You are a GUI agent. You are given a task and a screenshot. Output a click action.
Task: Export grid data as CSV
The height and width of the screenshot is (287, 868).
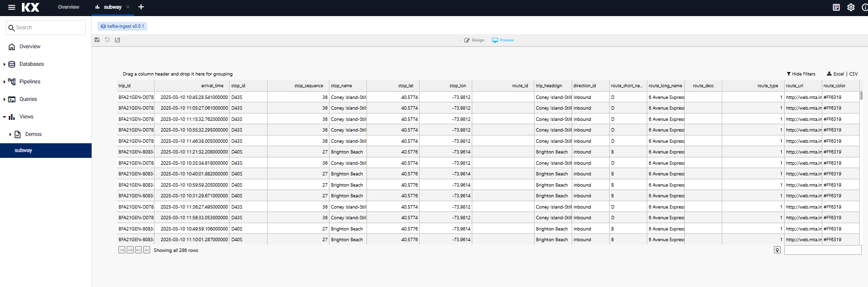(x=853, y=74)
